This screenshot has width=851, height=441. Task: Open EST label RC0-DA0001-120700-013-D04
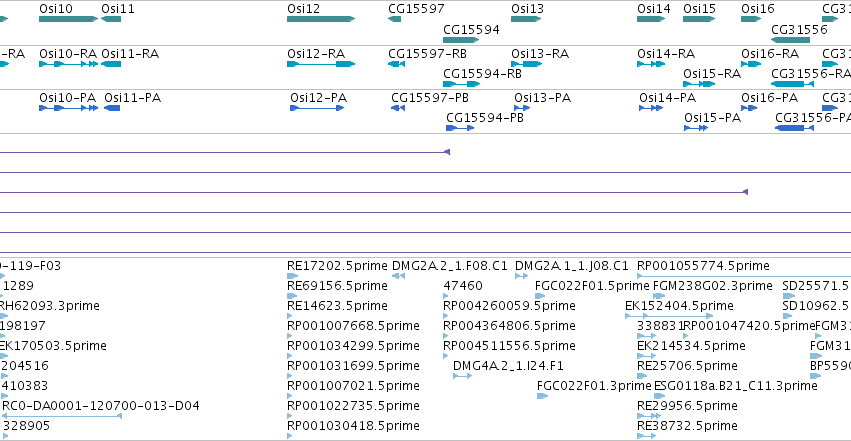tap(101, 406)
